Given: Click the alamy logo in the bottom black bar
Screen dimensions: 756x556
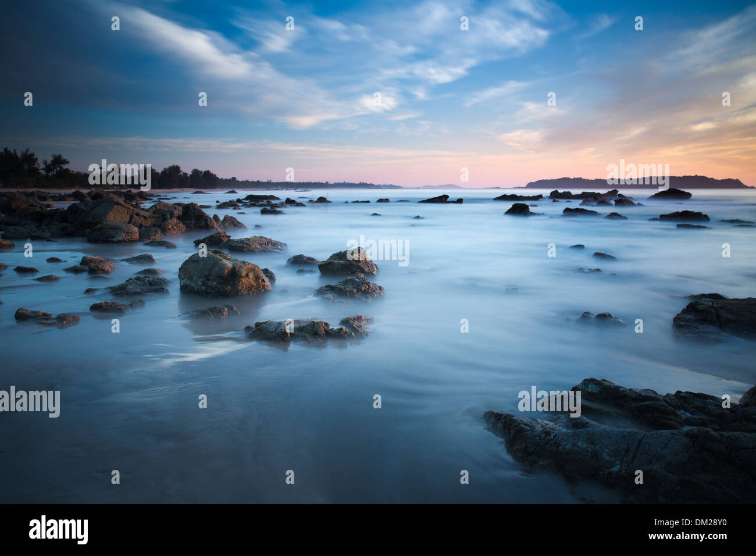Looking at the screenshot, I should click(x=59, y=530).
